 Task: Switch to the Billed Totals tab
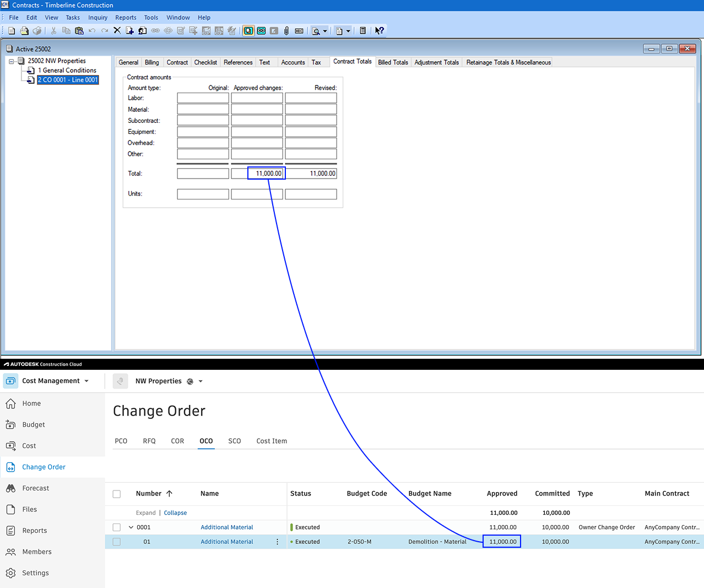(x=393, y=62)
